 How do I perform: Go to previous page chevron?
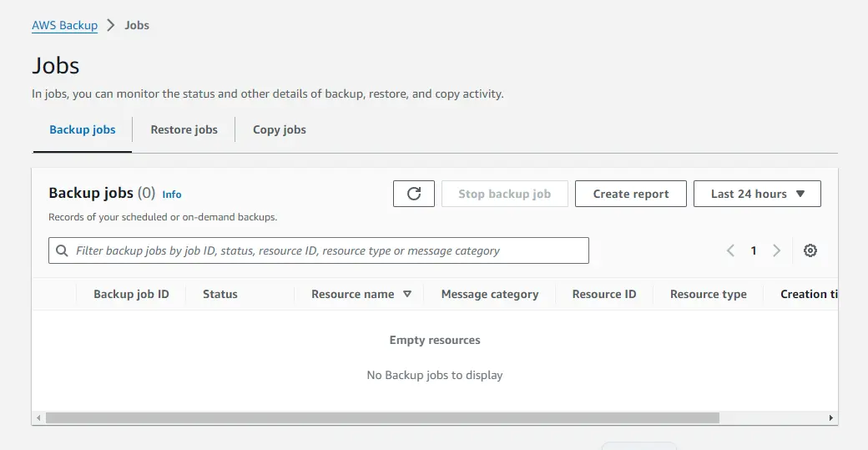click(x=731, y=250)
